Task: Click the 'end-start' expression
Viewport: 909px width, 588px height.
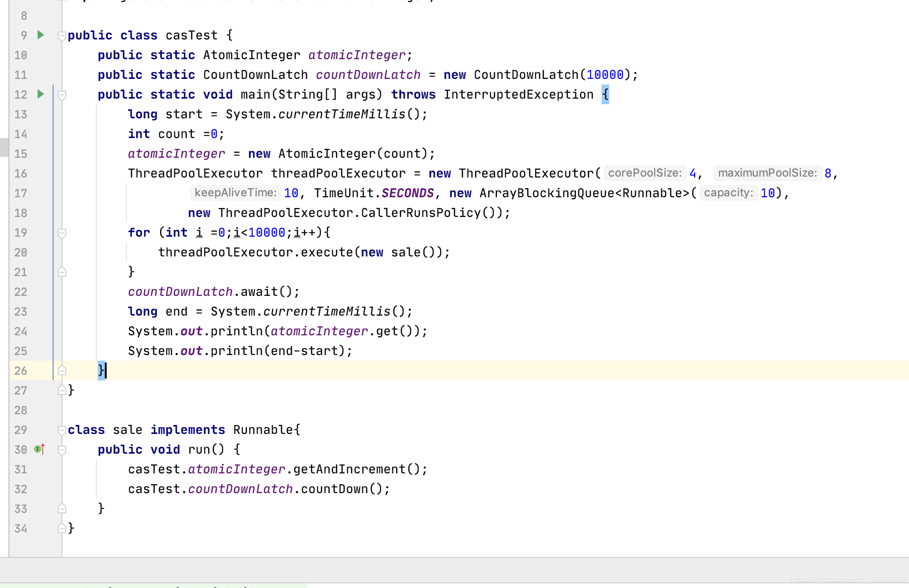Action: click(x=304, y=351)
